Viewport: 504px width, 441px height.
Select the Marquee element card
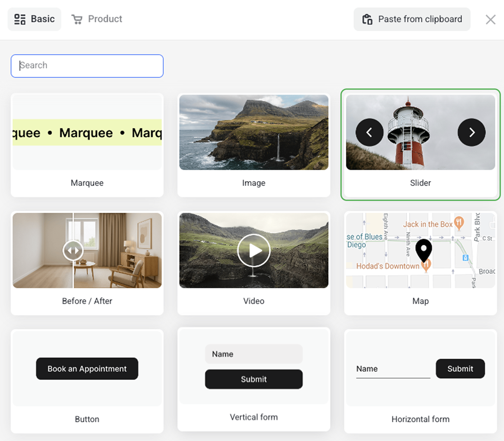tap(87, 145)
